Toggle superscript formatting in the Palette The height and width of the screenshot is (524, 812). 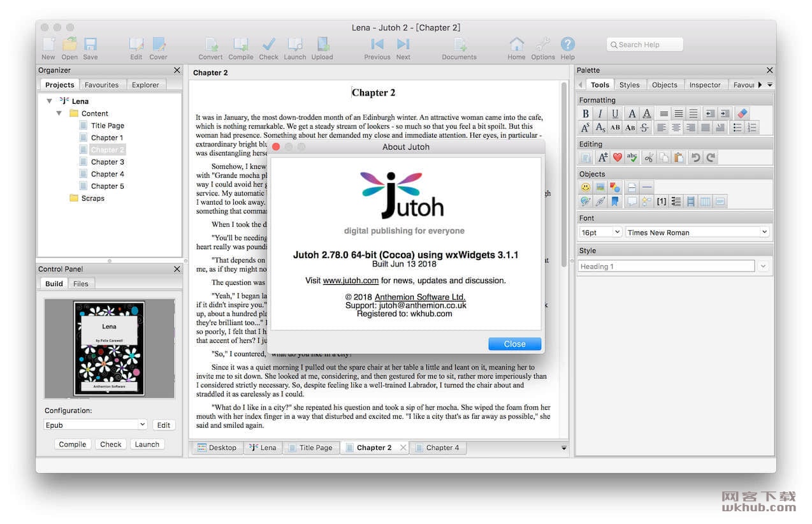585,127
